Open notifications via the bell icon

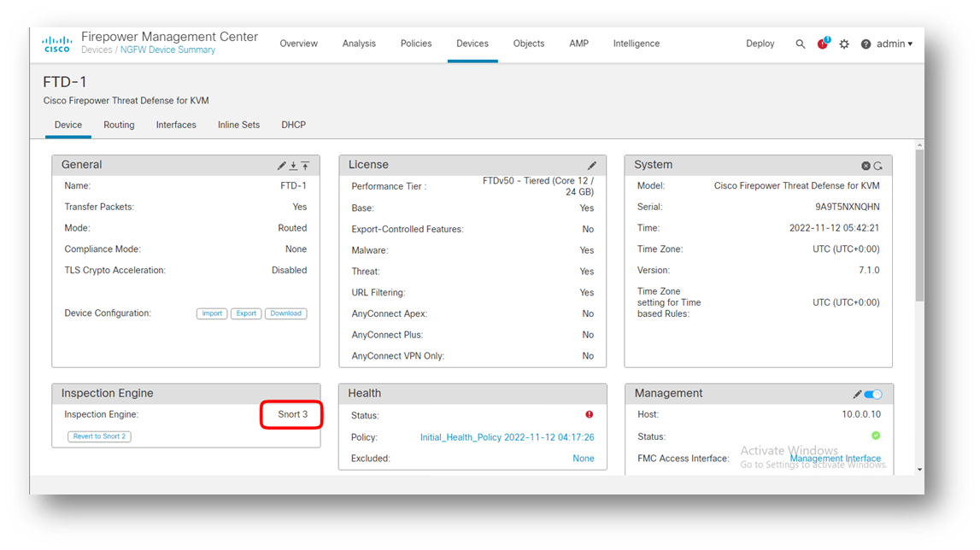coord(822,44)
